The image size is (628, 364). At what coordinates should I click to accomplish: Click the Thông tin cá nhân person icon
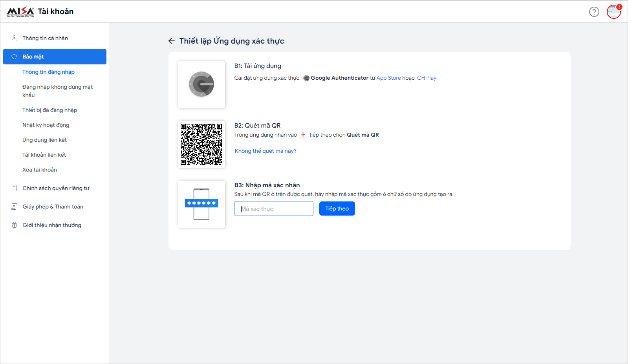click(x=14, y=38)
